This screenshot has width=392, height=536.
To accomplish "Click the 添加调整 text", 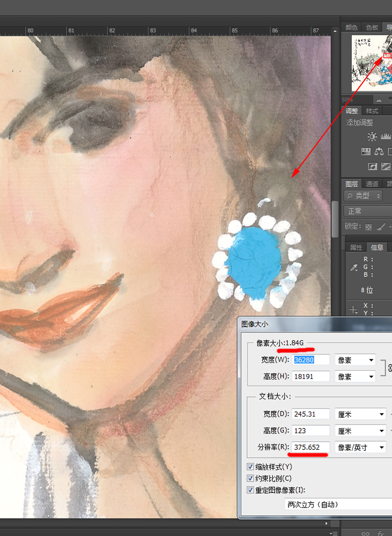I will (x=360, y=122).
